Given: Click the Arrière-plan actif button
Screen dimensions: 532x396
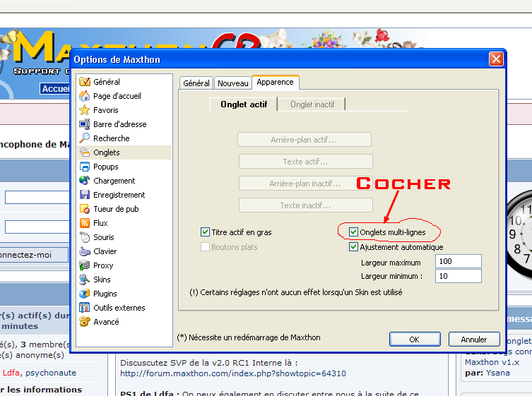Looking at the screenshot, I should [x=305, y=140].
